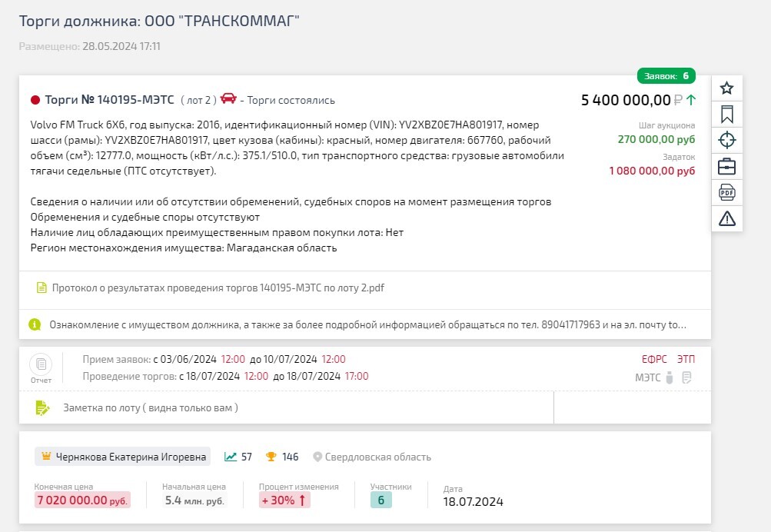Click the red car category icon
771x532 pixels.
(x=228, y=98)
